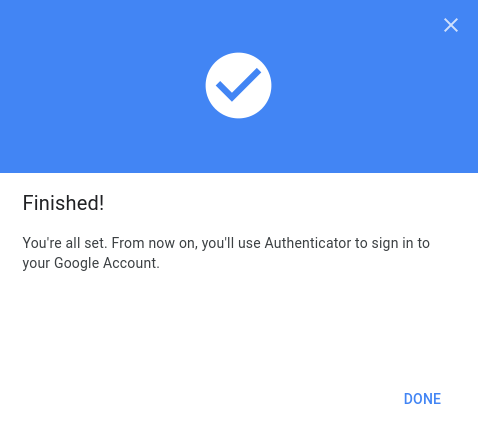Viewport: 478px width, 437px height.
Task: Hit the white X in the header
Action: 451,25
